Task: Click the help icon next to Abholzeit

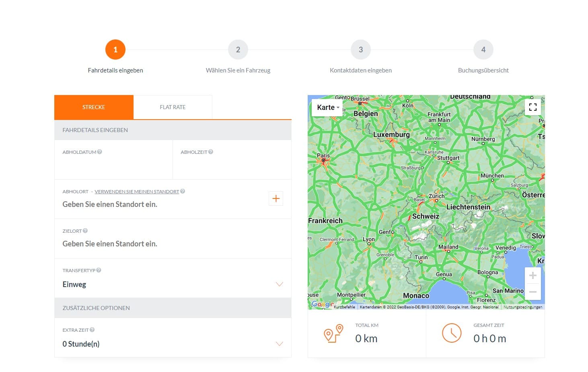Action: pyautogui.click(x=211, y=152)
